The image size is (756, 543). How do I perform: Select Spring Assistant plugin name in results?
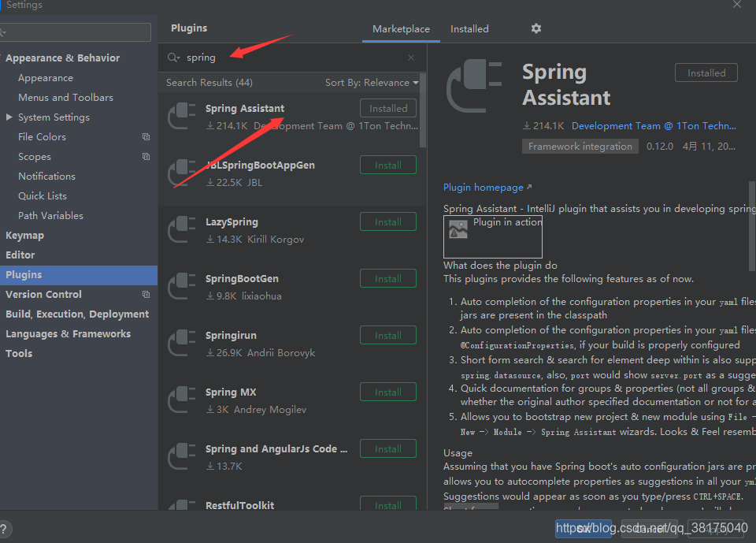[x=244, y=109]
